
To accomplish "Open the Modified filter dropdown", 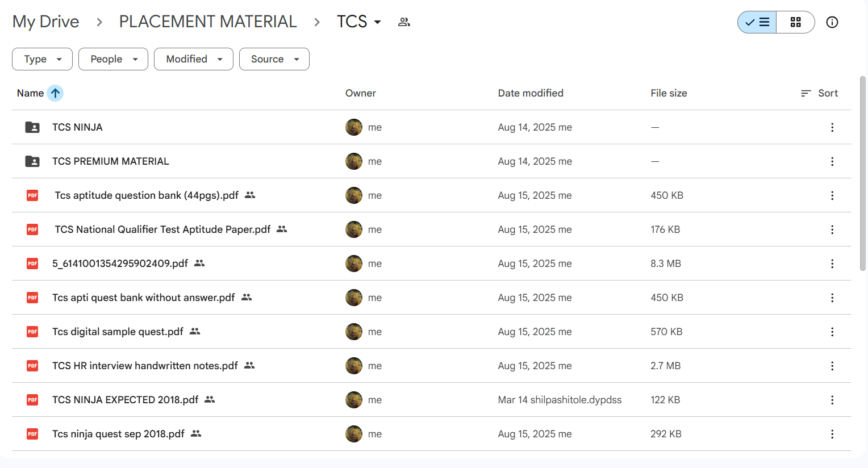I will (x=194, y=59).
